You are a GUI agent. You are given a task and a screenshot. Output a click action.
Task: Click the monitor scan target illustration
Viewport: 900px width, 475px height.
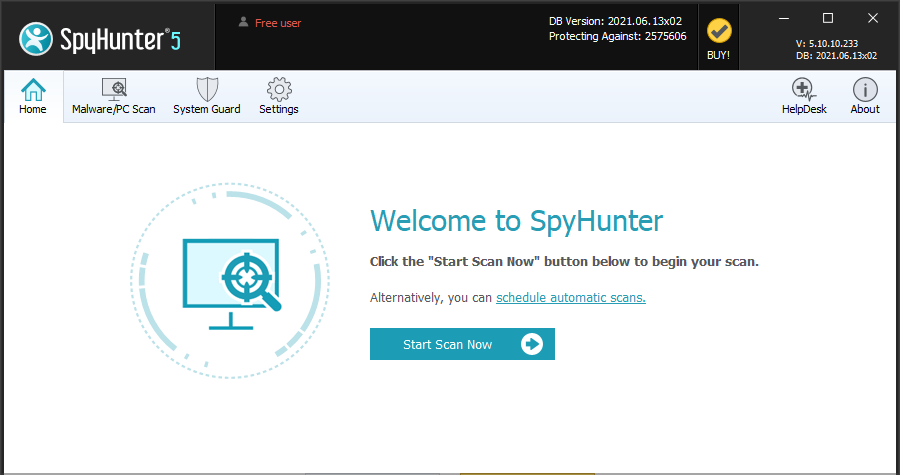pos(230,281)
